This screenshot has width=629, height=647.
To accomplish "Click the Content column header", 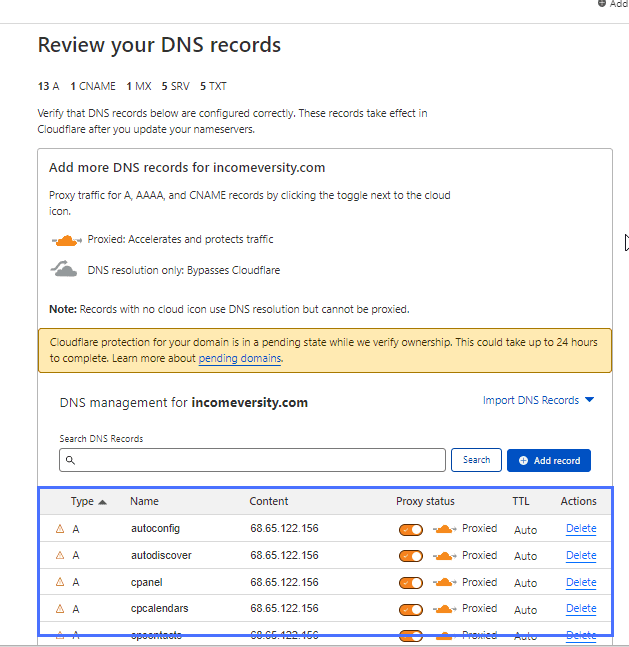I will pyautogui.click(x=269, y=501).
